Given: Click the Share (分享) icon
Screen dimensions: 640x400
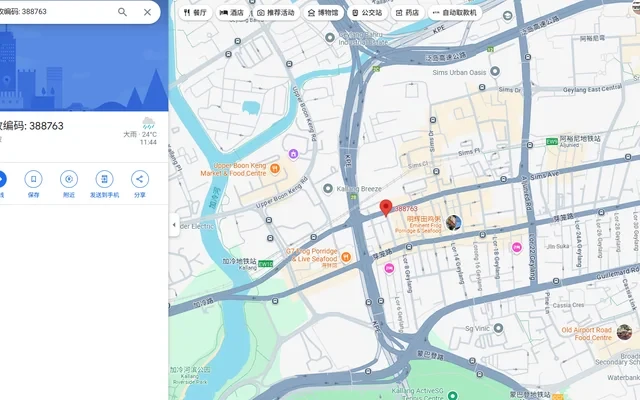Looking at the screenshot, I should [140, 179].
